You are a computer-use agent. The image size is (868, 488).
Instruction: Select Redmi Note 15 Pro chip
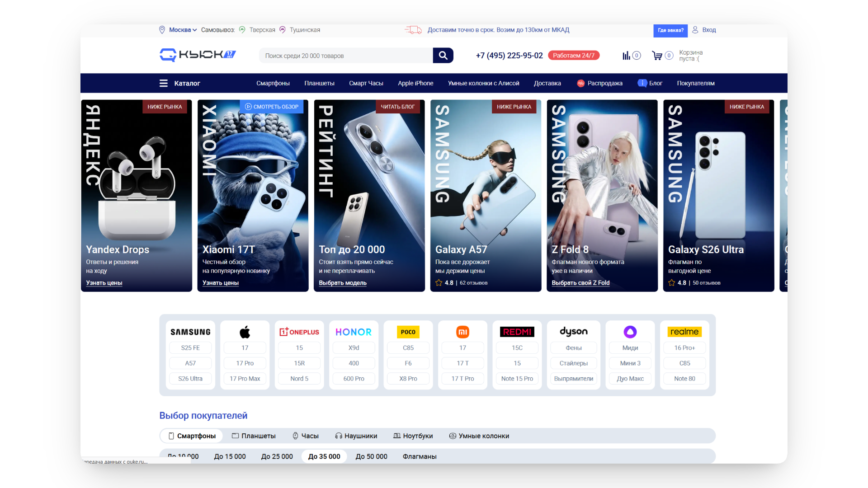(517, 379)
